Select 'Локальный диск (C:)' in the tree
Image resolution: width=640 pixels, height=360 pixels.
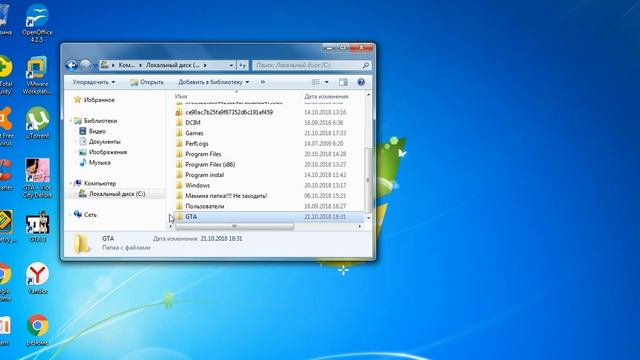tap(117, 194)
